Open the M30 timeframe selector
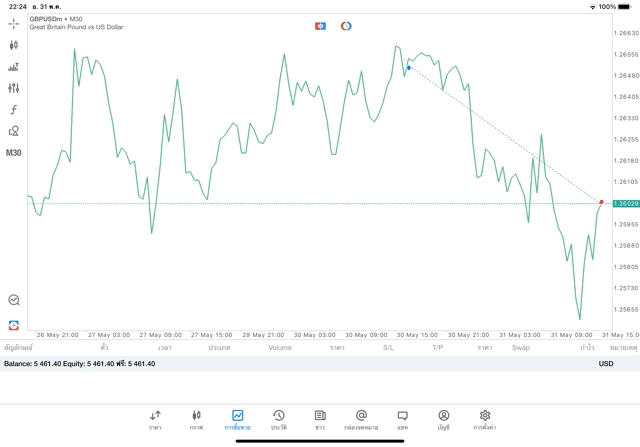 [x=14, y=153]
